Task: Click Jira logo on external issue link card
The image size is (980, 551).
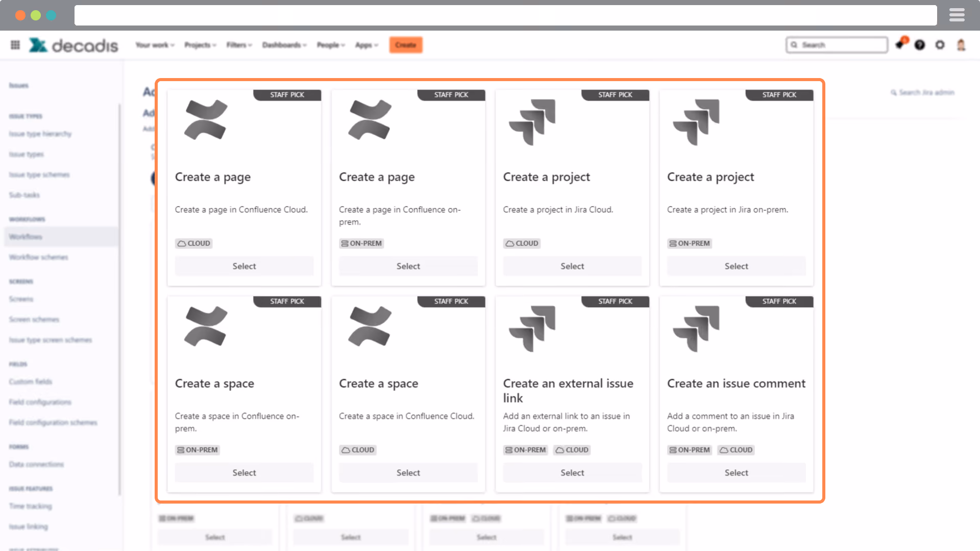Action: click(532, 329)
